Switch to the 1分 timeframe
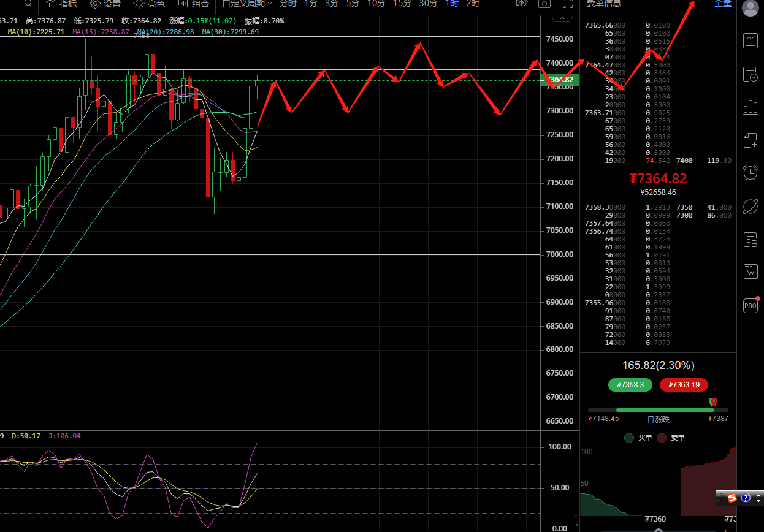This screenshot has height=532, width=764. 310,4
